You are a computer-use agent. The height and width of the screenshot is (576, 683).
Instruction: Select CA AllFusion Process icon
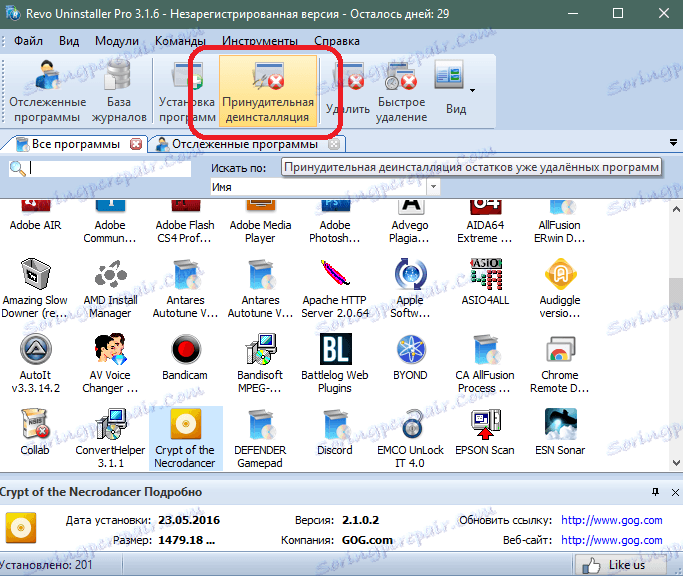click(x=485, y=349)
